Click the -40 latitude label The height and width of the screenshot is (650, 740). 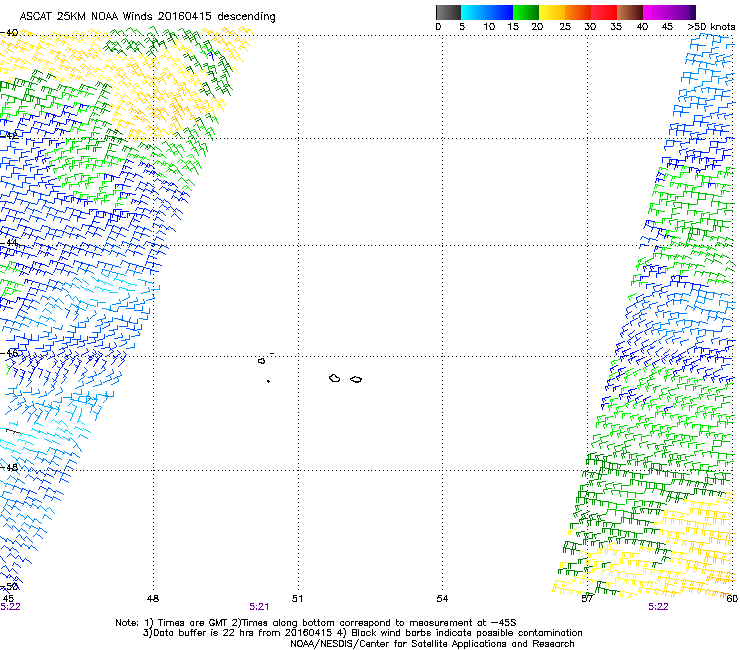point(9,33)
